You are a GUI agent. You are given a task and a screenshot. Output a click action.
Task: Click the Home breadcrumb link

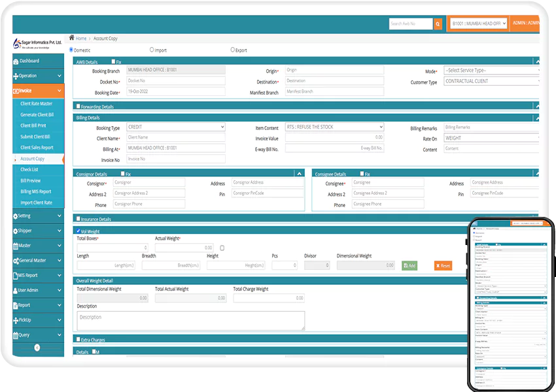point(81,39)
